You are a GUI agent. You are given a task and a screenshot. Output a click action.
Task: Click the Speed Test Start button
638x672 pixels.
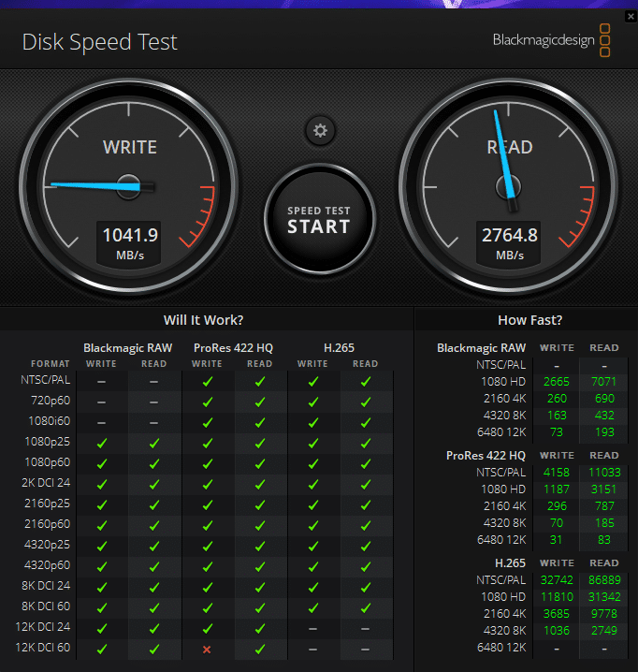(320, 219)
